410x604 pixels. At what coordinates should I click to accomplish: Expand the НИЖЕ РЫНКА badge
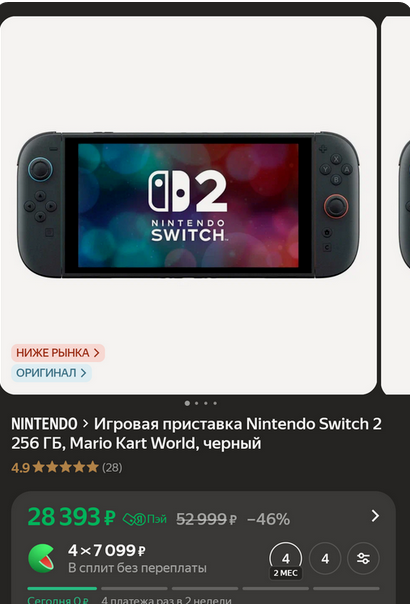pos(58,353)
